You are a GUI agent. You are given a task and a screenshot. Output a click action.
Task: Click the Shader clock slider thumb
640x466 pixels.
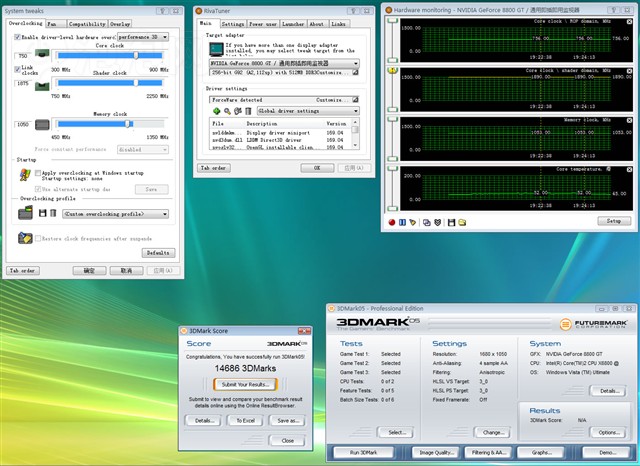136,83
